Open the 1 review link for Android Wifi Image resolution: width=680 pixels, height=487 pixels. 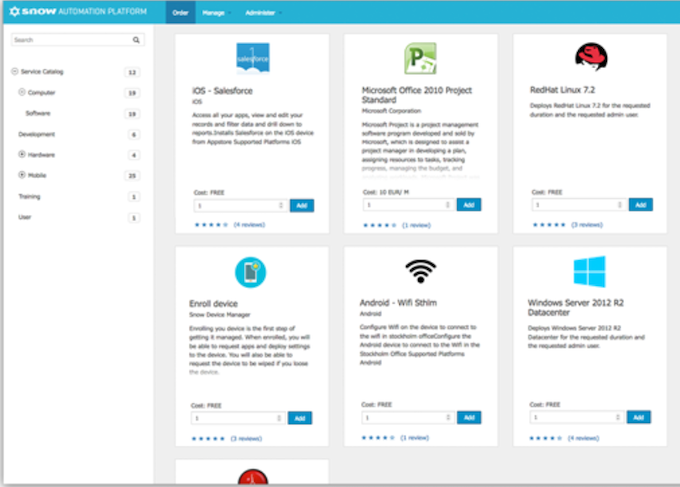click(415, 438)
